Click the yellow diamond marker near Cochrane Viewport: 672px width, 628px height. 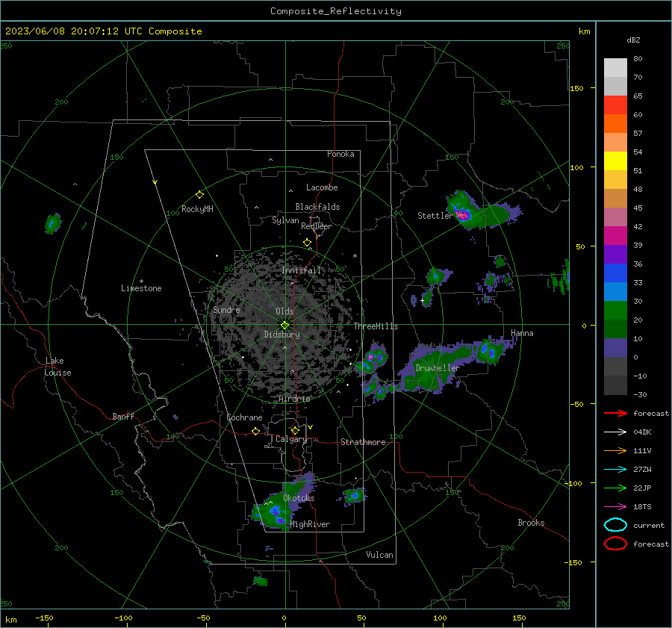click(x=256, y=432)
